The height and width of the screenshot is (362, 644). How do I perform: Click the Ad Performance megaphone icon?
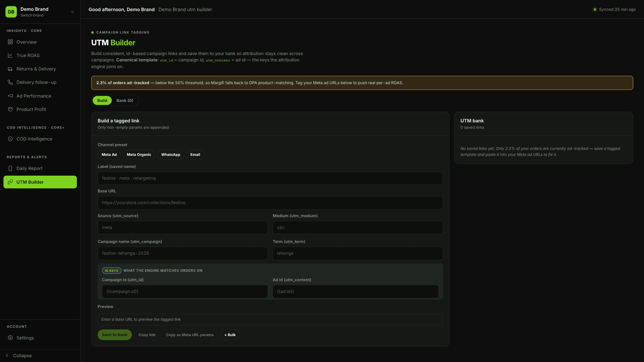tap(10, 96)
